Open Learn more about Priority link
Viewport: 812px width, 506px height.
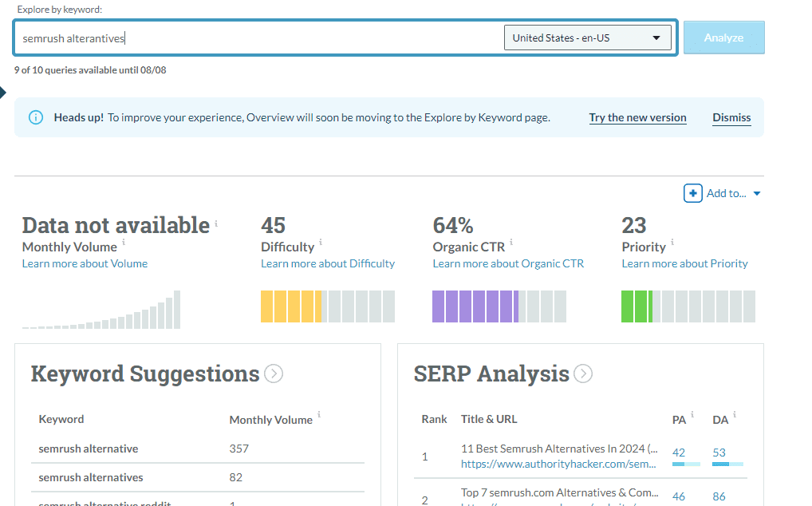(x=684, y=263)
